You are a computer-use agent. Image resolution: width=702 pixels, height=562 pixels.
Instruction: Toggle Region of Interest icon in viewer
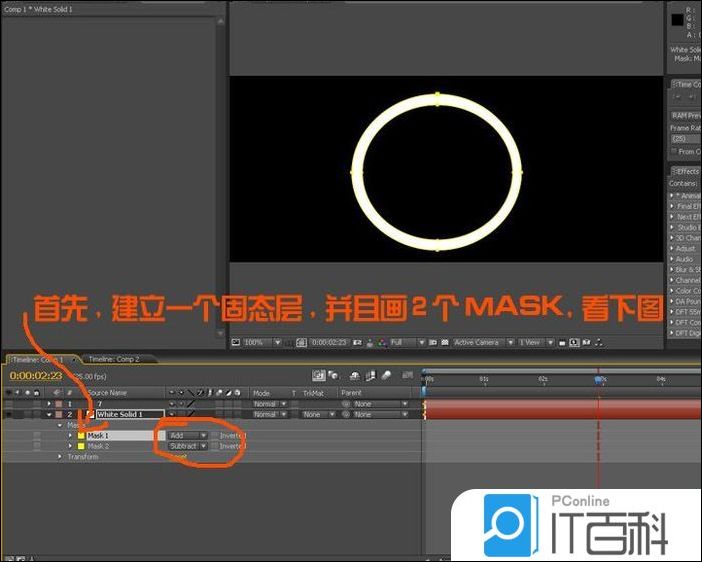pos(433,343)
